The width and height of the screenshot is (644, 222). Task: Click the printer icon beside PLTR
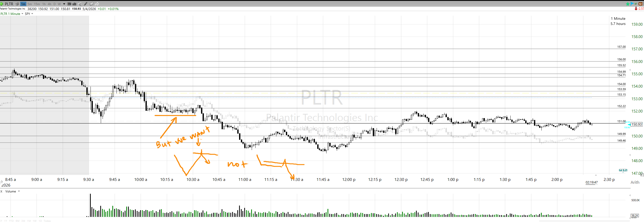pyautogui.click(x=17, y=4)
